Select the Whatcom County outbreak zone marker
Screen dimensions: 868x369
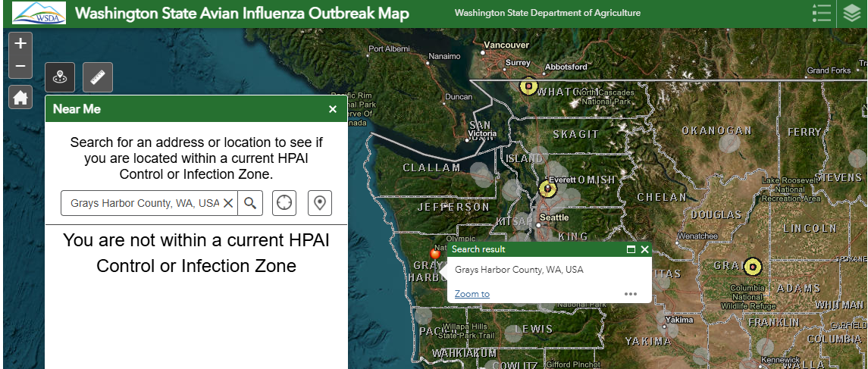[528, 86]
